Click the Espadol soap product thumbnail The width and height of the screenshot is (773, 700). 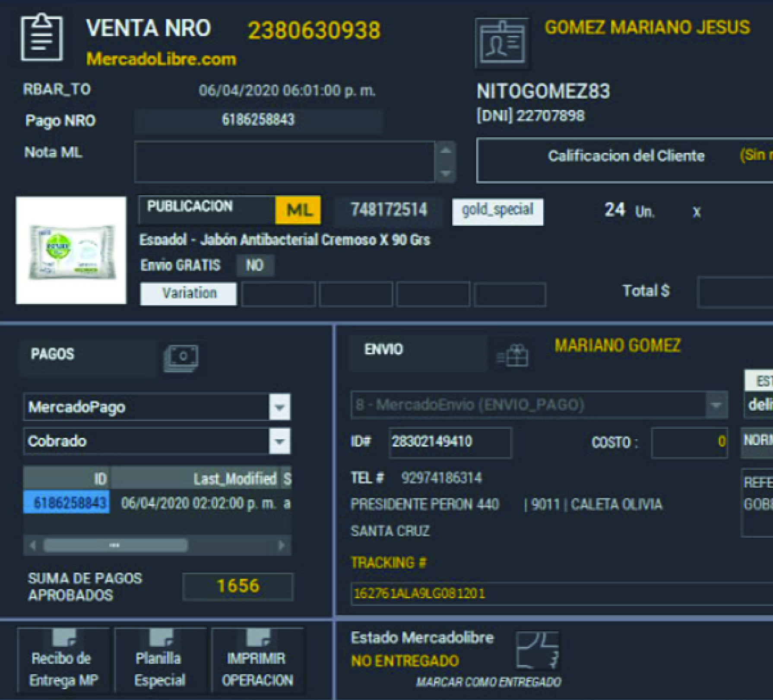coord(71,250)
